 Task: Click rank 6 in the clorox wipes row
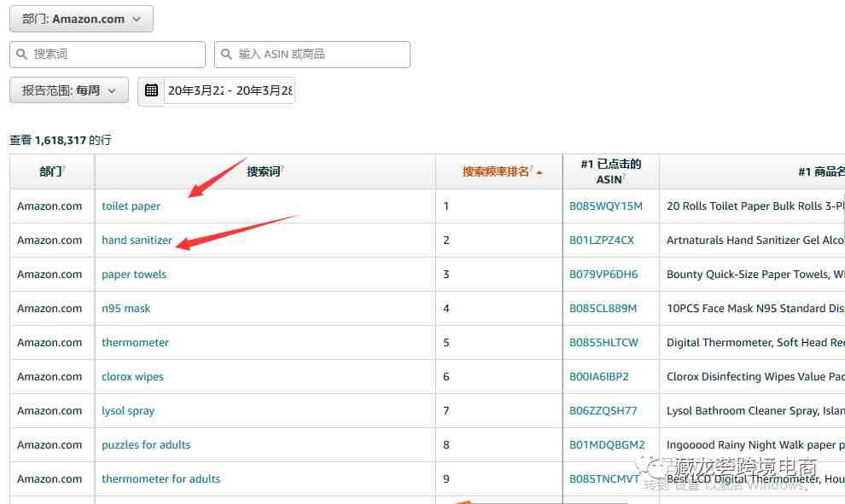click(x=446, y=377)
